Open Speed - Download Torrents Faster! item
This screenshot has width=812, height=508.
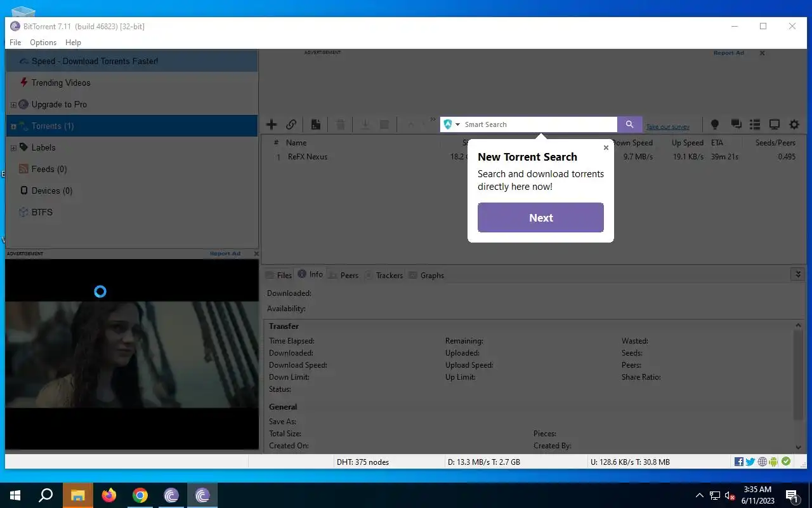[132, 61]
